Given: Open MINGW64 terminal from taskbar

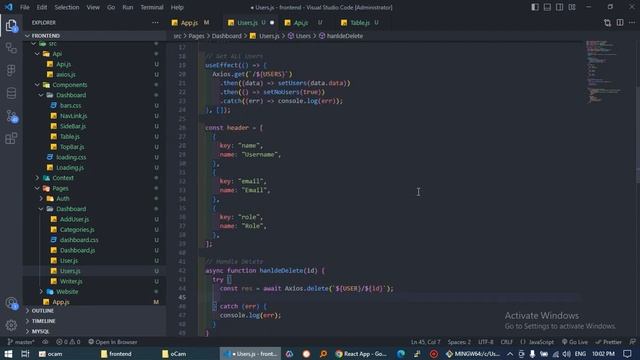Looking at the screenshot, I should tap(473, 354).
